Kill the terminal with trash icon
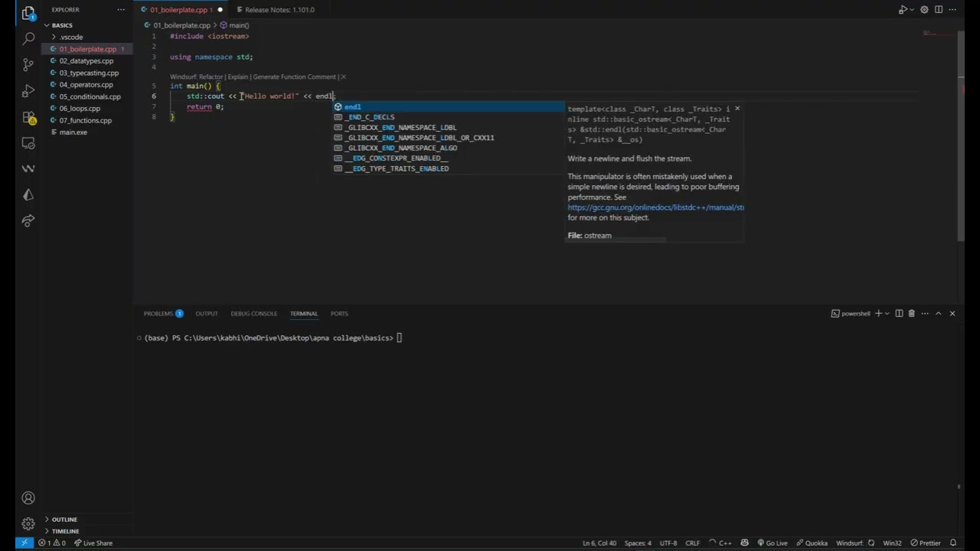The width and height of the screenshot is (980, 551). pos(911,313)
